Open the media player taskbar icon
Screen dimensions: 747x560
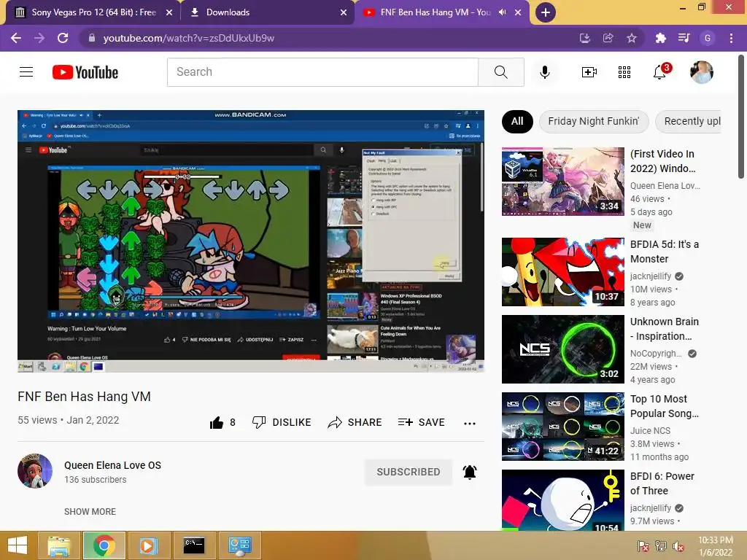148,545
